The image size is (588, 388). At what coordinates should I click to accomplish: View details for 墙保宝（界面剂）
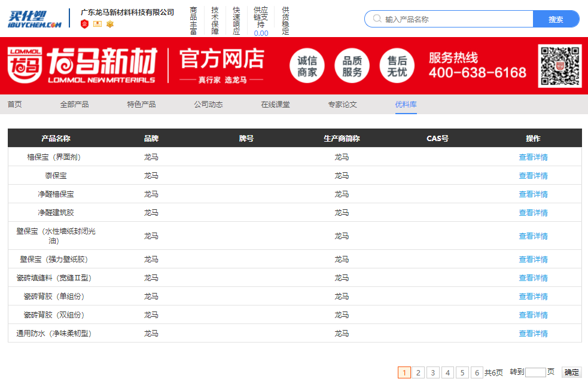click(533, 157)
